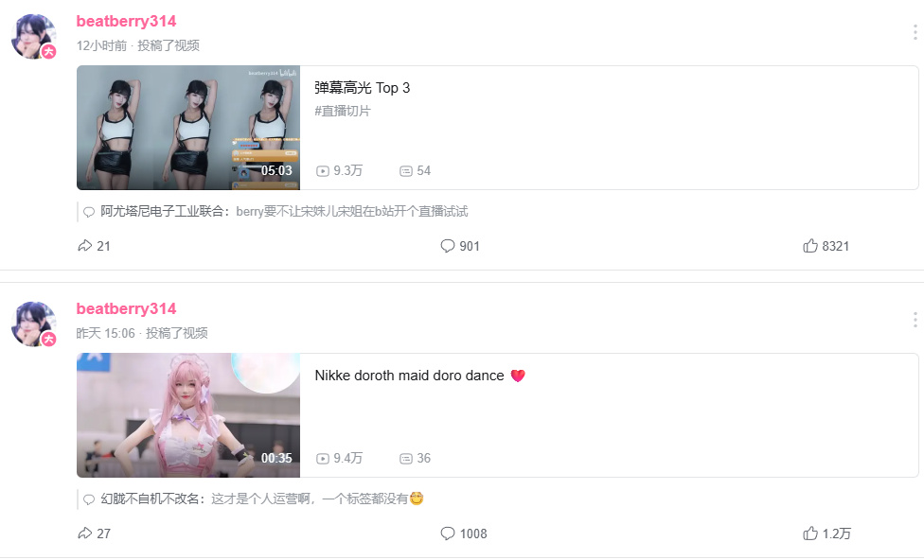Viewport: 924px width, 560px height.
Task: Open the 1008 comments on second post
Action: 464,534
